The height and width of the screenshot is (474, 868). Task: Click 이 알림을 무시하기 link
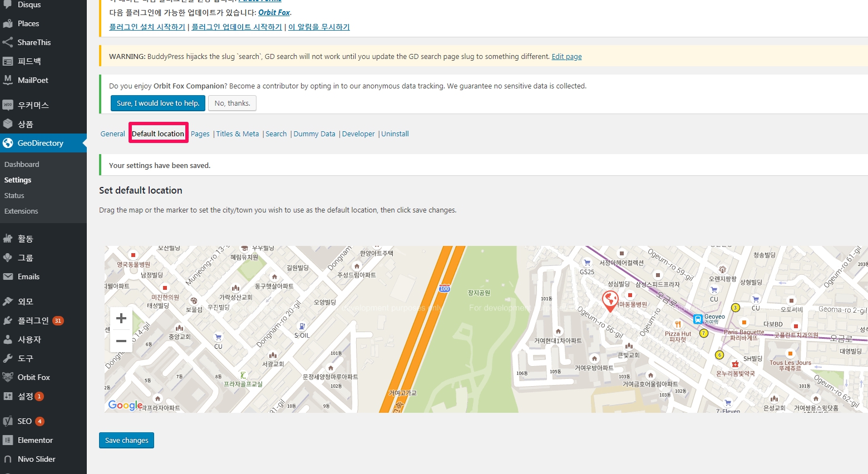click(319, 27)
